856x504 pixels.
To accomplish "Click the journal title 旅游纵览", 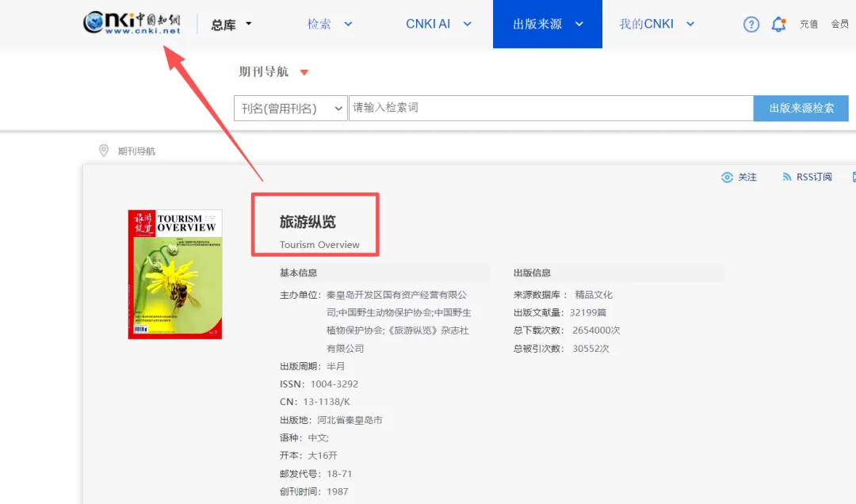I will point(308,222).
